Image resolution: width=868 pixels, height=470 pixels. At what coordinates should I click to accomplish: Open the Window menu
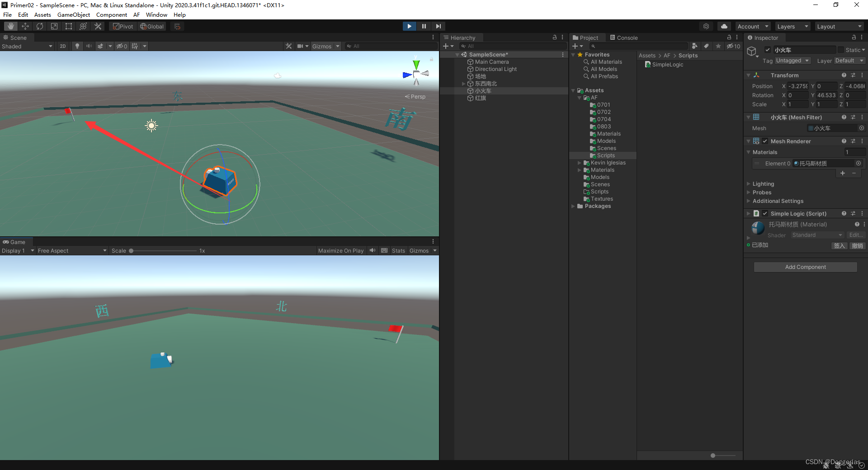coord(156,14)
